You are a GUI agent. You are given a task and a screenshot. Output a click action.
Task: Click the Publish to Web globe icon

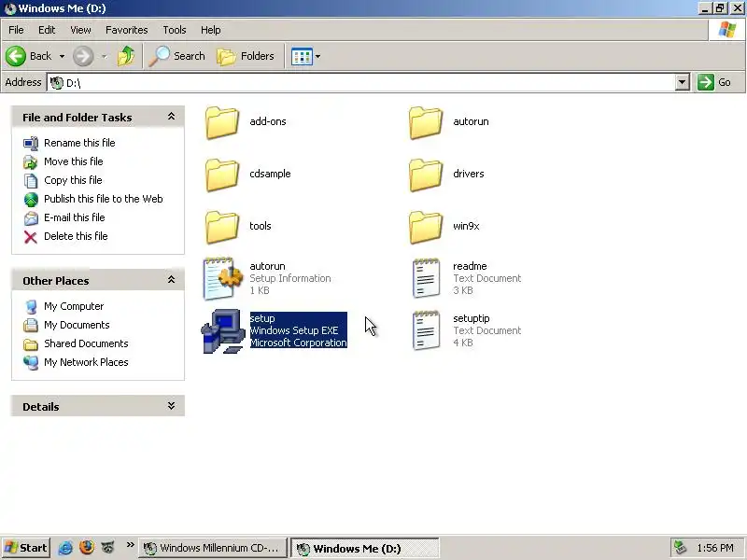(x=31, y=199)
